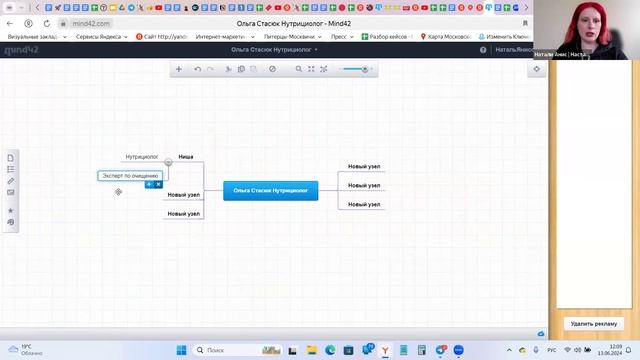640x360 pixels.
Task: Go back with the browser back arrow
Action: (10, 24)
